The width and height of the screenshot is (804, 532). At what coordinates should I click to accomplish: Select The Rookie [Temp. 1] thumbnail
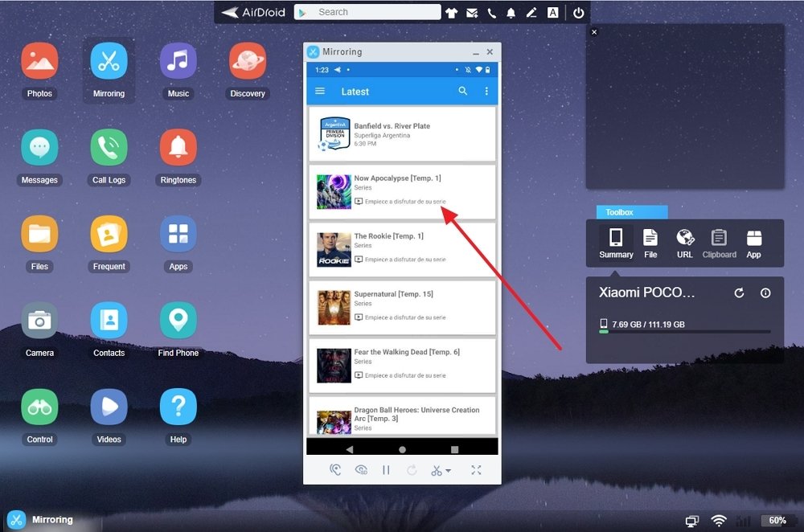(334, 250)
